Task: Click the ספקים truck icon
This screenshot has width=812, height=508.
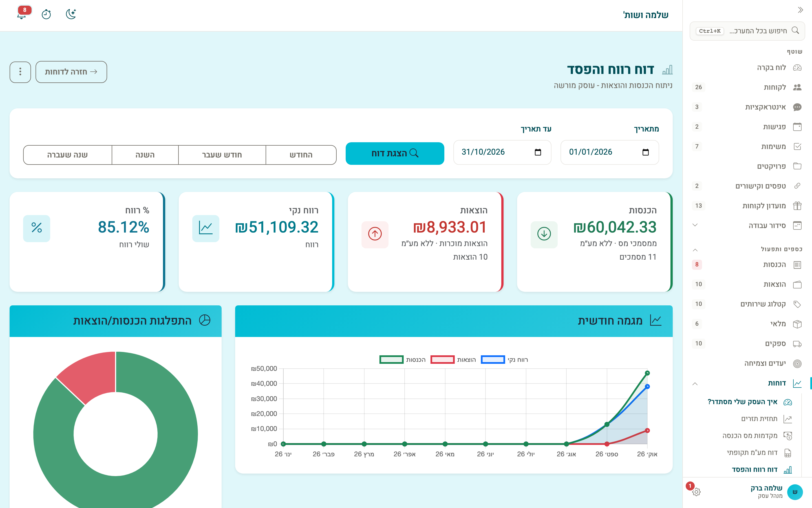Action: 797,344
